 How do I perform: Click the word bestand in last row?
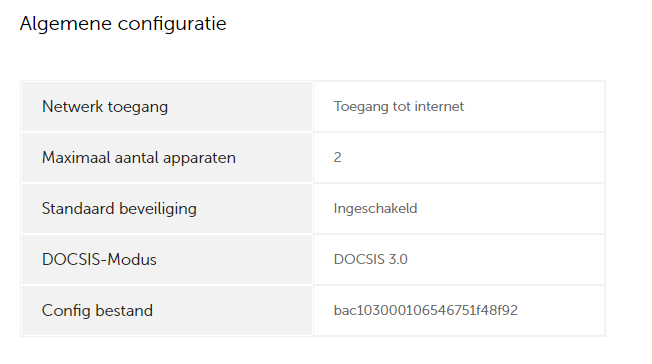coord(124,311)
